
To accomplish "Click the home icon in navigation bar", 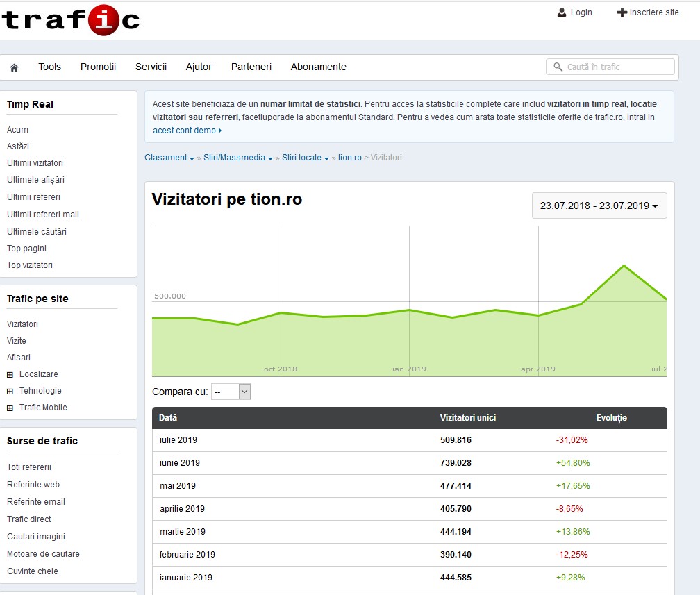I will (15, 67).
